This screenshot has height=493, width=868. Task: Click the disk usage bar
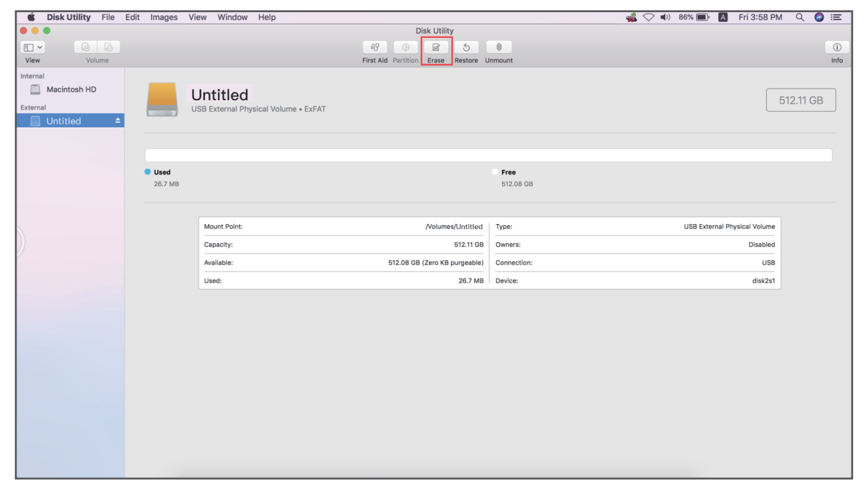(x=488, y=155)
